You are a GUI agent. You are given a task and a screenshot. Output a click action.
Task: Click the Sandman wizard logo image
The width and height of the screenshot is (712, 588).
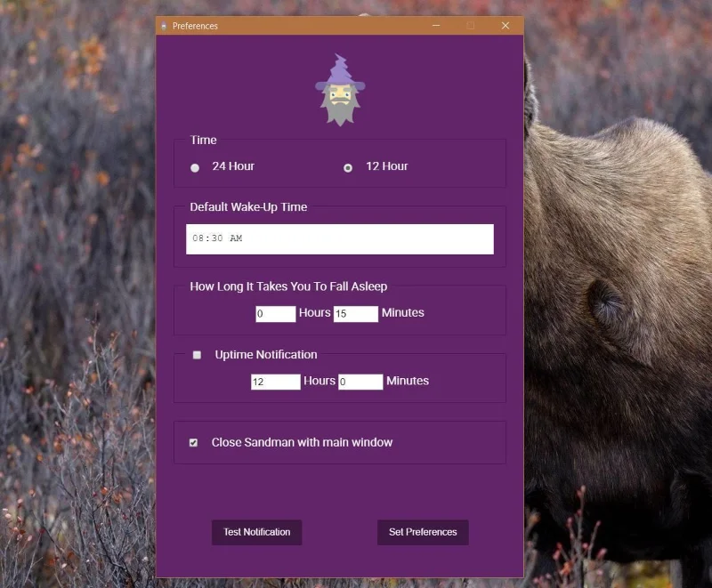pyautogui.click(x=340, y=90)
